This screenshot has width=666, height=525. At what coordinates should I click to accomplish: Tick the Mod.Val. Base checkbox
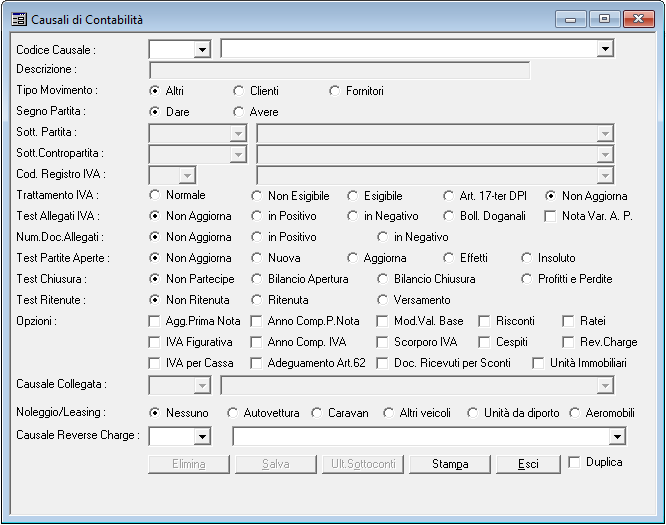pos(382,321)
